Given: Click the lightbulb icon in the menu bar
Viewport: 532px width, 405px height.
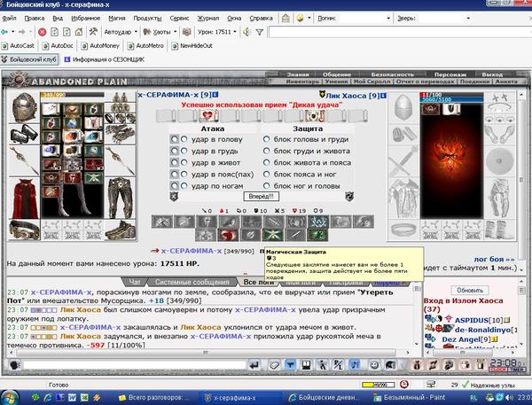Looking at the screenshot, I should click(x=300, y=19).
